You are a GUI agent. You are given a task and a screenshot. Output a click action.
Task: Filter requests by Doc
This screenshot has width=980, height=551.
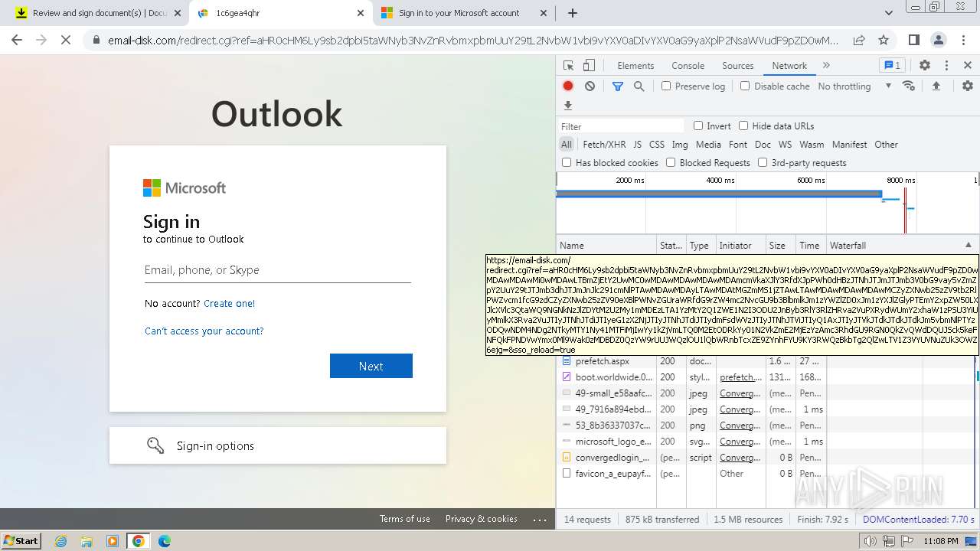763,144
